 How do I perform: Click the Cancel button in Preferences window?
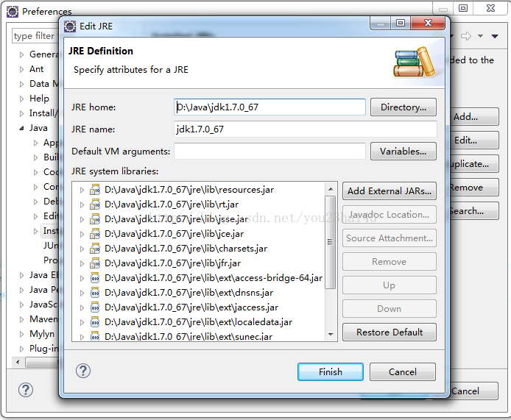click(474, 391)
